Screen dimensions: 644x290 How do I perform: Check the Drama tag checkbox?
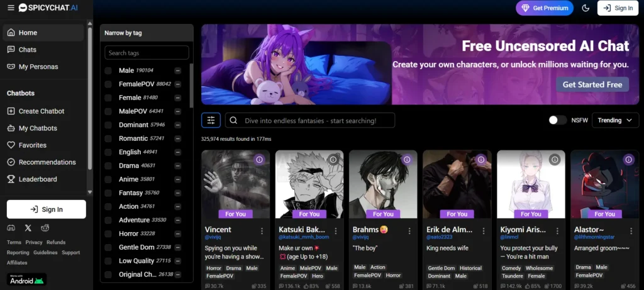(x=108, y=165)
